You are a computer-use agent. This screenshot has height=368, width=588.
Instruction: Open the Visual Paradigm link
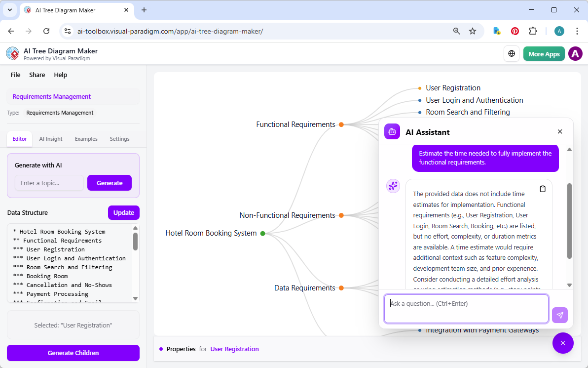coord(71,58)
